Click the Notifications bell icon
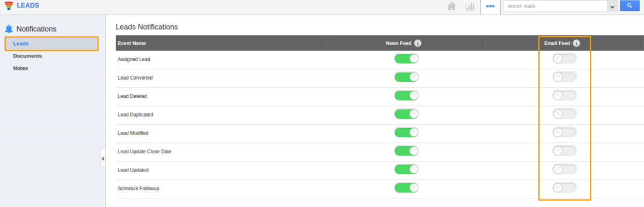 [x=9, y=29]
